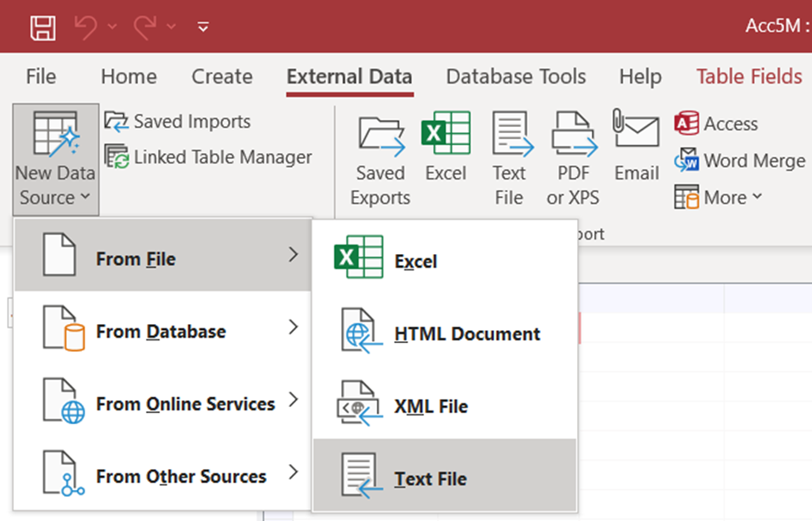Viewport: 812px width, 521px height.
Task: Open the Table Fields ribbon tab
Action: click(748, 76)
